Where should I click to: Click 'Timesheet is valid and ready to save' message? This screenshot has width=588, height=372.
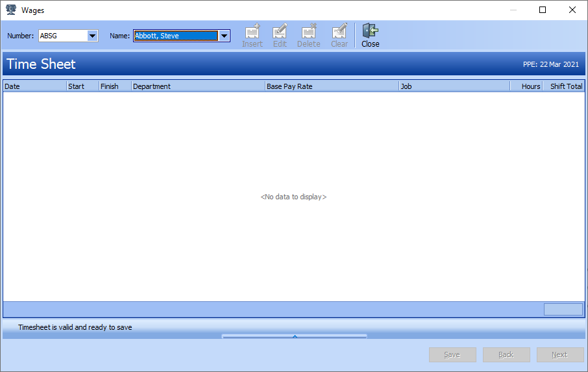pyautogui.click(x=75, y=327)
